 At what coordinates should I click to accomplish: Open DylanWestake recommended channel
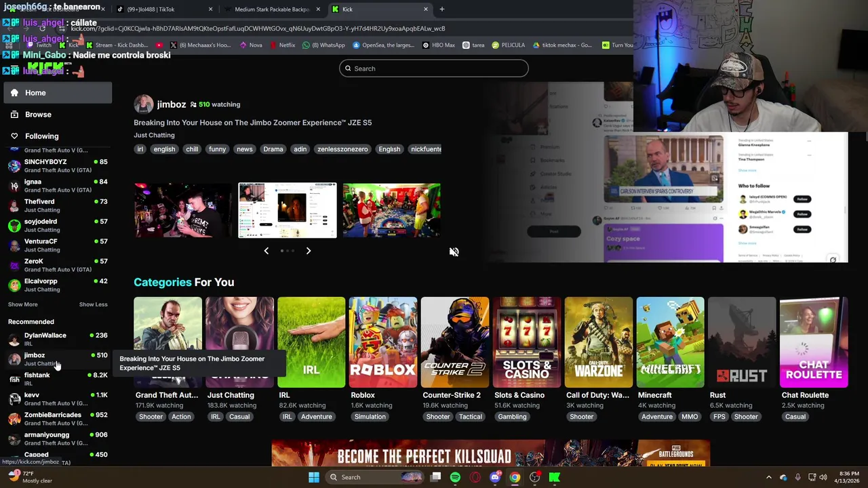point(58,339)
